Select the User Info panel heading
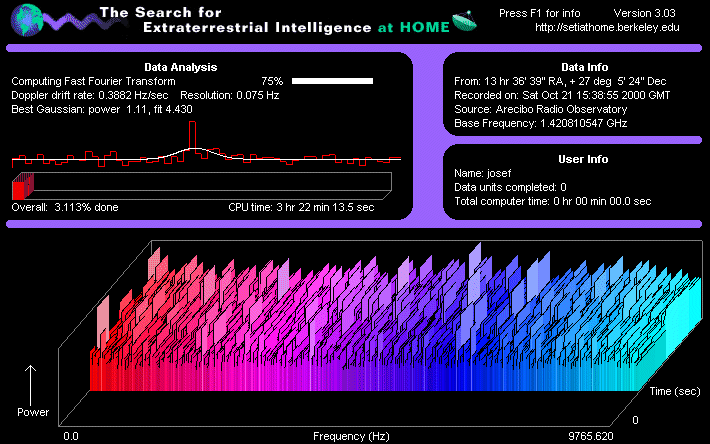The image size is (710, 444). (573, 159)
